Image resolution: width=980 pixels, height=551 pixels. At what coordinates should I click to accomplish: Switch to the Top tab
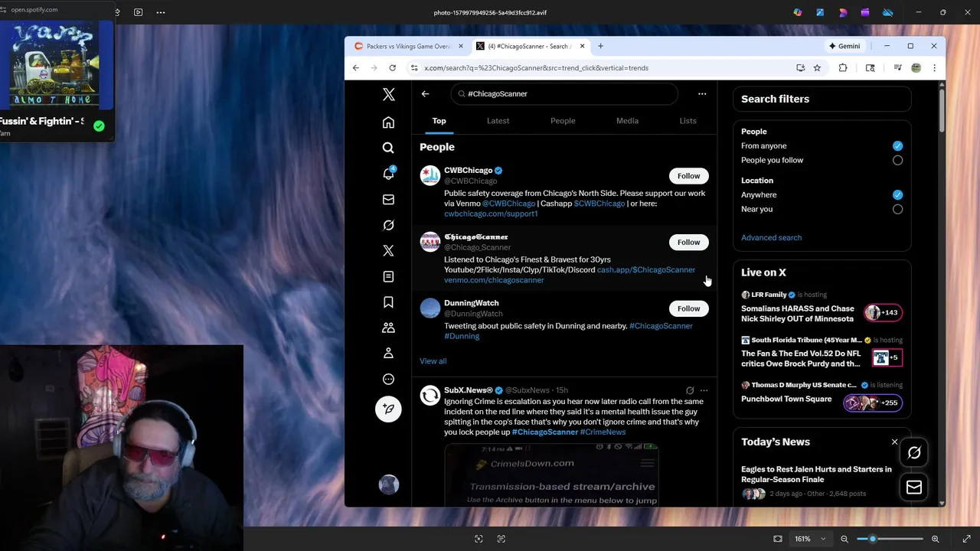point(439,121)
